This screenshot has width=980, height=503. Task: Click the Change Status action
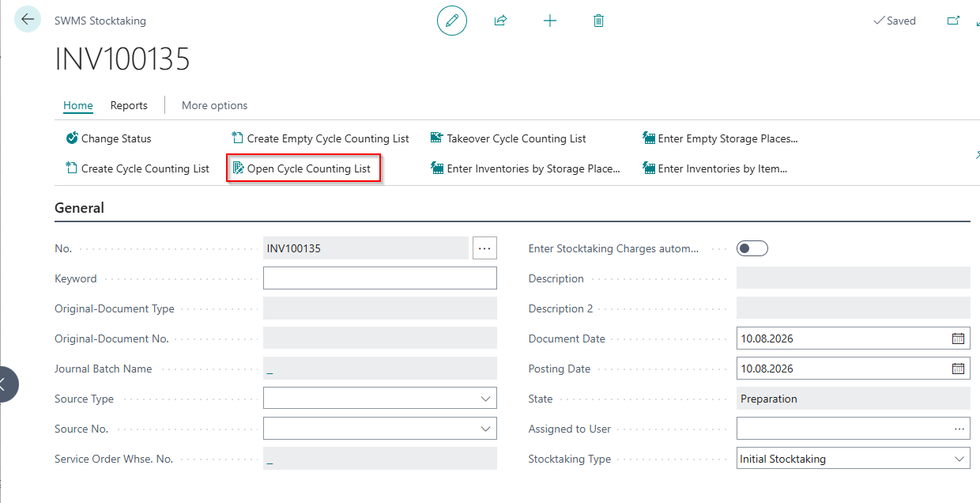point(109,138)
